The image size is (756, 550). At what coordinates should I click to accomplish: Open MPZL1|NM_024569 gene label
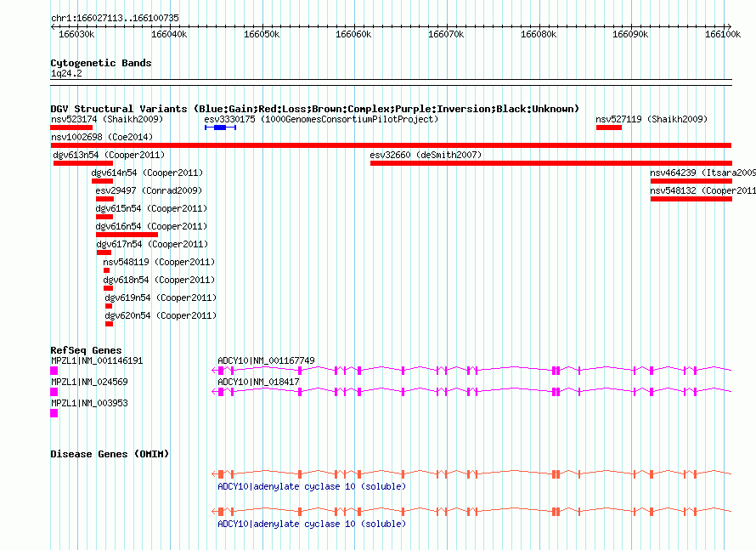[x=89, y=382]
